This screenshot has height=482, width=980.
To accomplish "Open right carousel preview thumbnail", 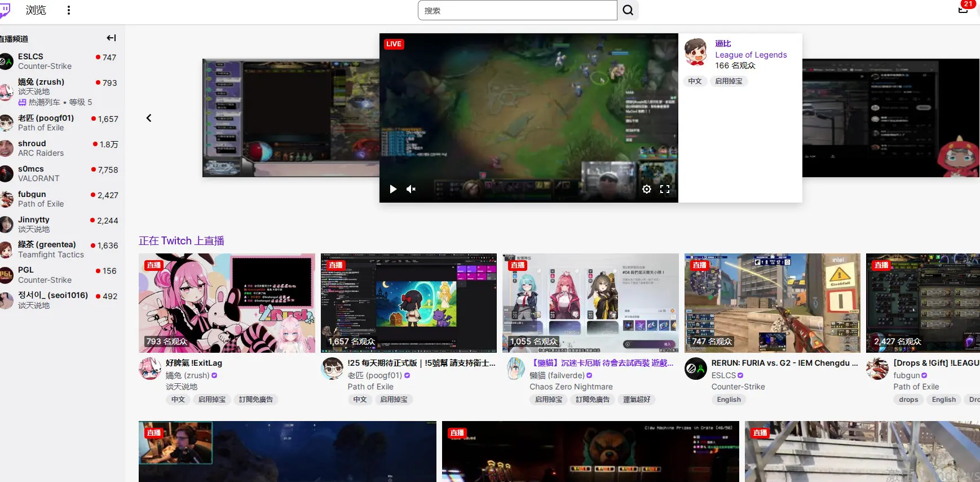I will 891,118.
